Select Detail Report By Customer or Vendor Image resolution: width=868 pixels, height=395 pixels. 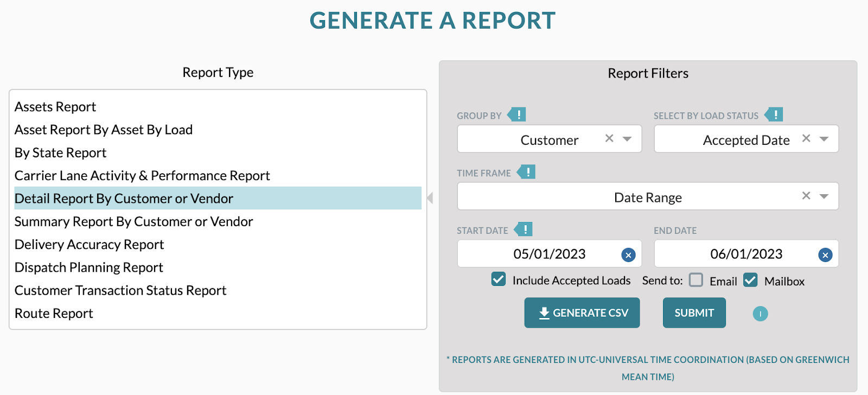point(218,198)
